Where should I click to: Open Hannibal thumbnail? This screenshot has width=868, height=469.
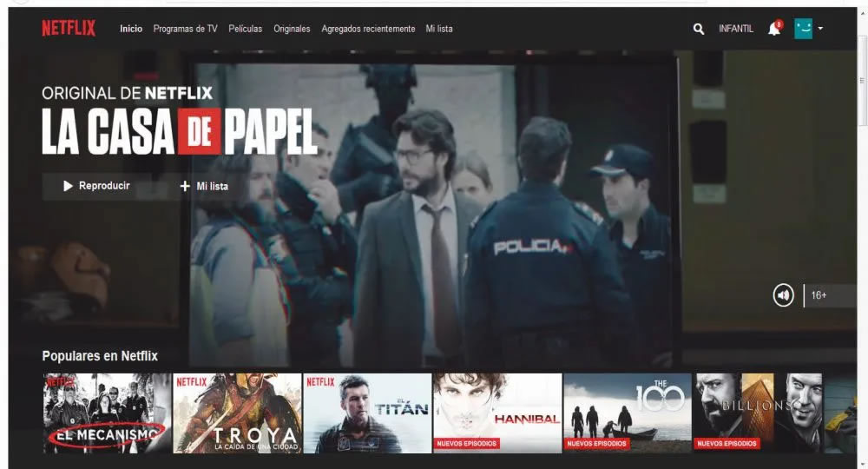point(497,413)
